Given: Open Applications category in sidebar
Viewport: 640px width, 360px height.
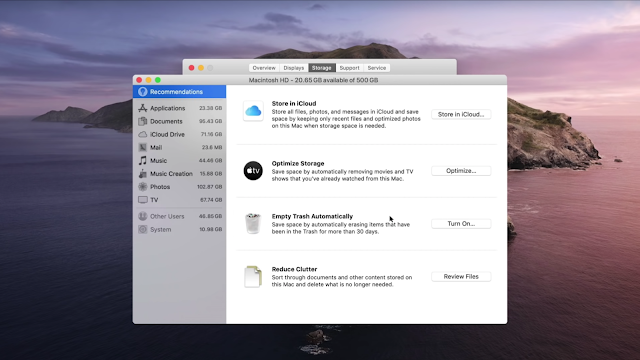Looking at the screenshot, I should tap(179, 108).
